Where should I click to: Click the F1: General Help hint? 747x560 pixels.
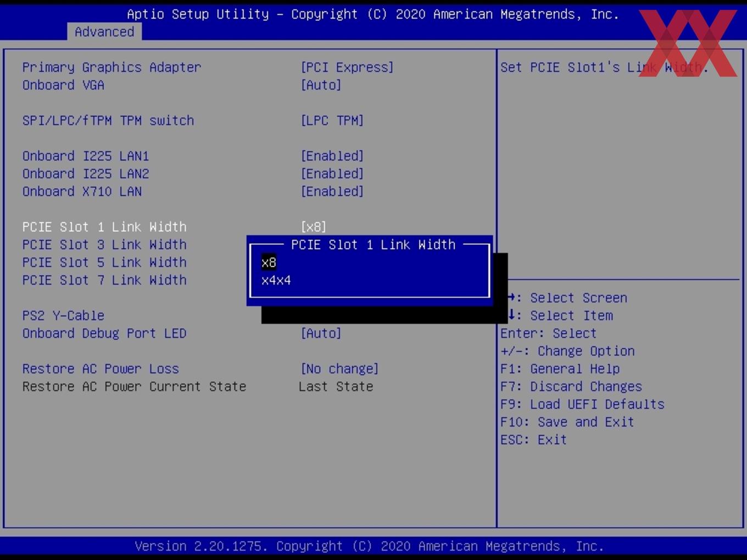point(560,369)
